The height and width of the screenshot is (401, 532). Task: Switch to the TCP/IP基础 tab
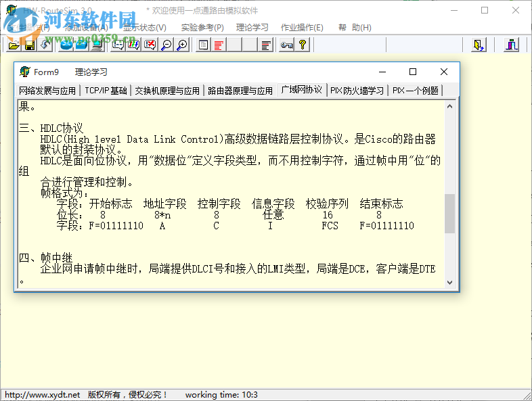(x=106, y=91)
